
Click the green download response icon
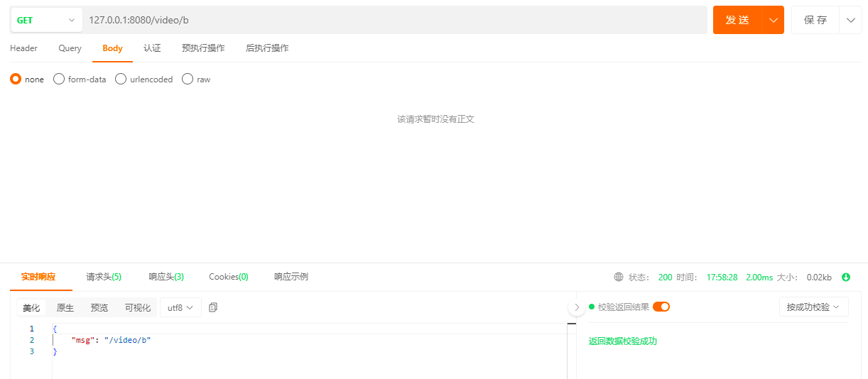pyautogui.click(x=846, y=278)
